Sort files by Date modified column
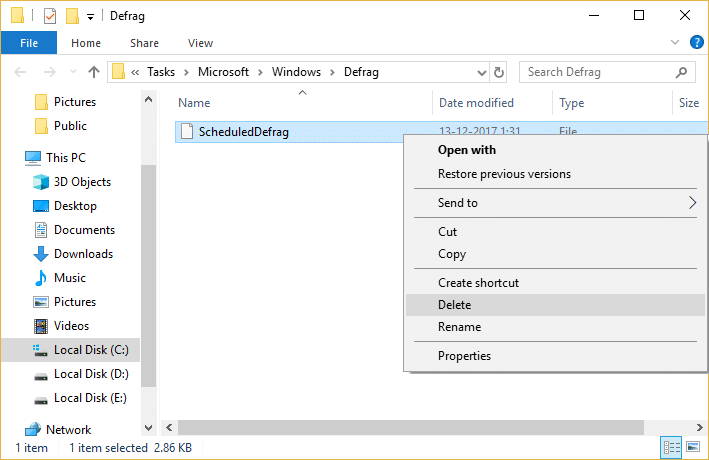This screenshot has width=709, height=460. (476, 103)
